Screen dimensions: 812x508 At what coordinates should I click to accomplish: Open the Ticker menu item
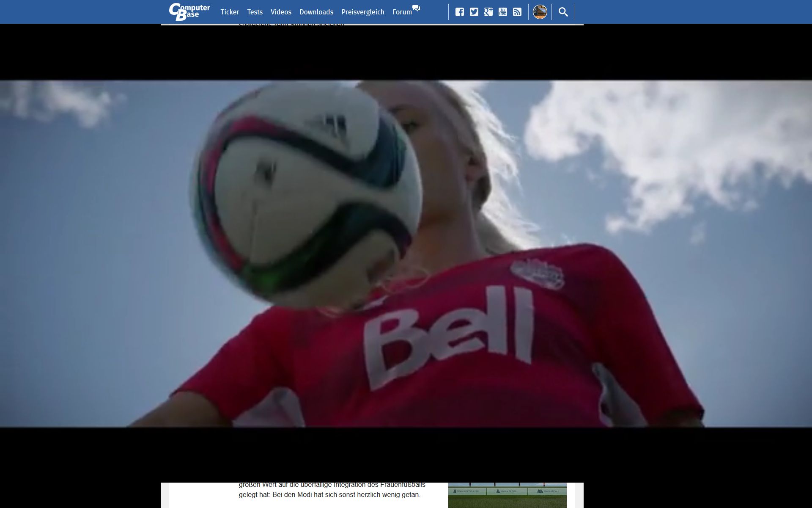[x=230, y=12]
